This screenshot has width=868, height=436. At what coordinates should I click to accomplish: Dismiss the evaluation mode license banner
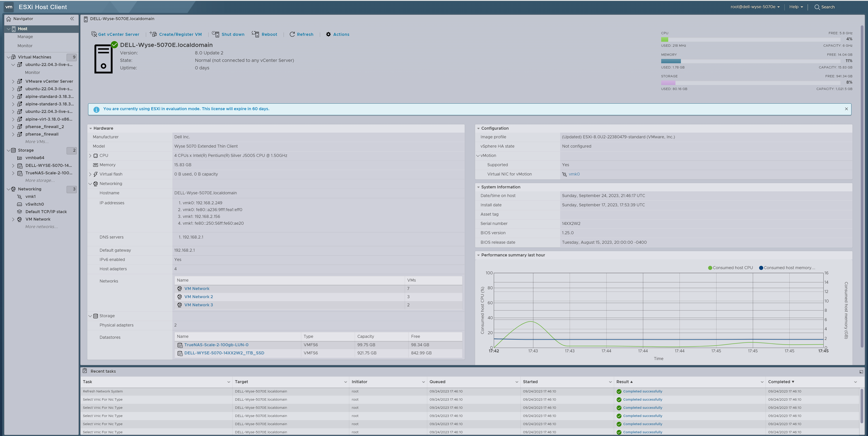pyautogui.click(x=846, y=109)
